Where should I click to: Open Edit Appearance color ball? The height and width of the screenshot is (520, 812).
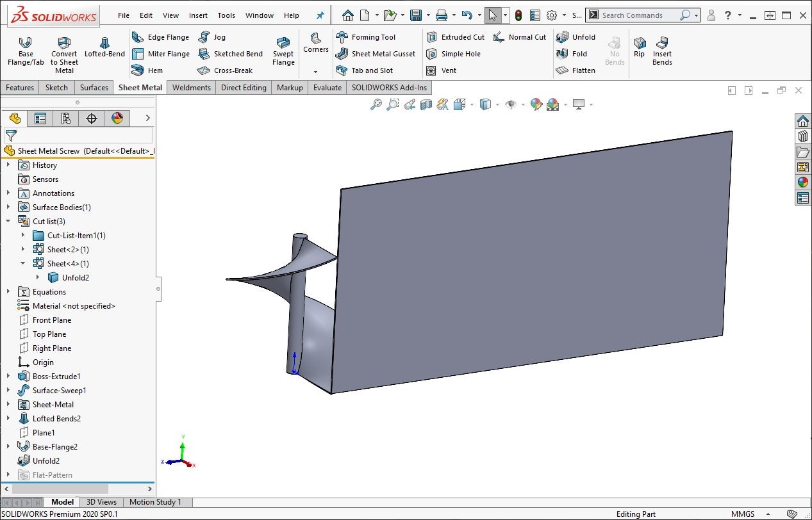click(x=536, y=104)
